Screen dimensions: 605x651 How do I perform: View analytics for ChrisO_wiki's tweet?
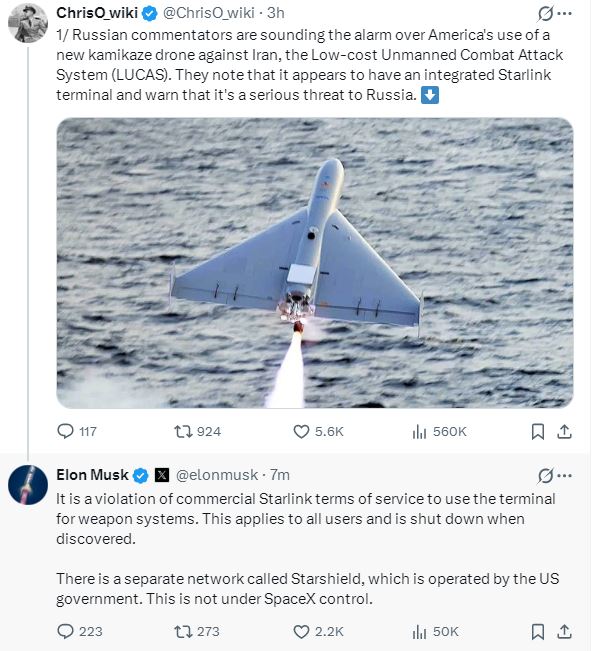420,431
